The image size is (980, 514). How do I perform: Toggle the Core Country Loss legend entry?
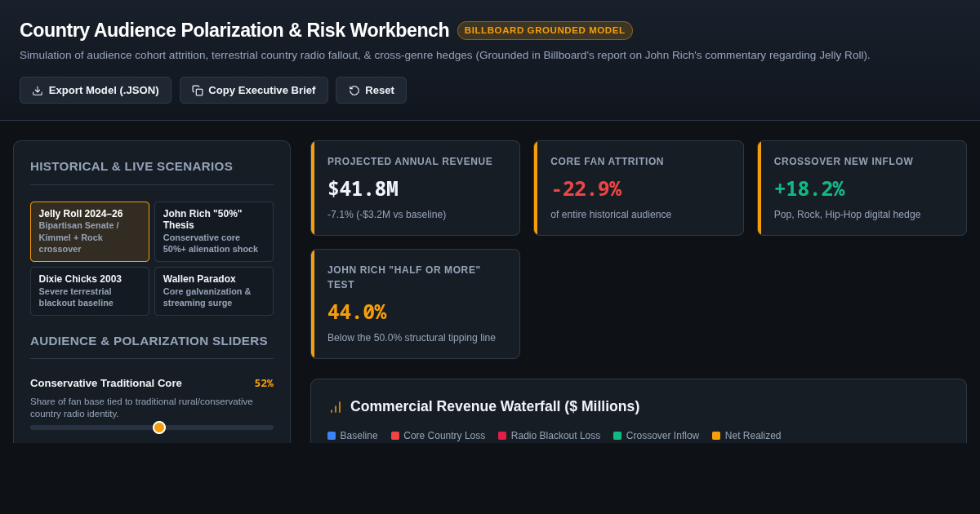pos(438,436)
